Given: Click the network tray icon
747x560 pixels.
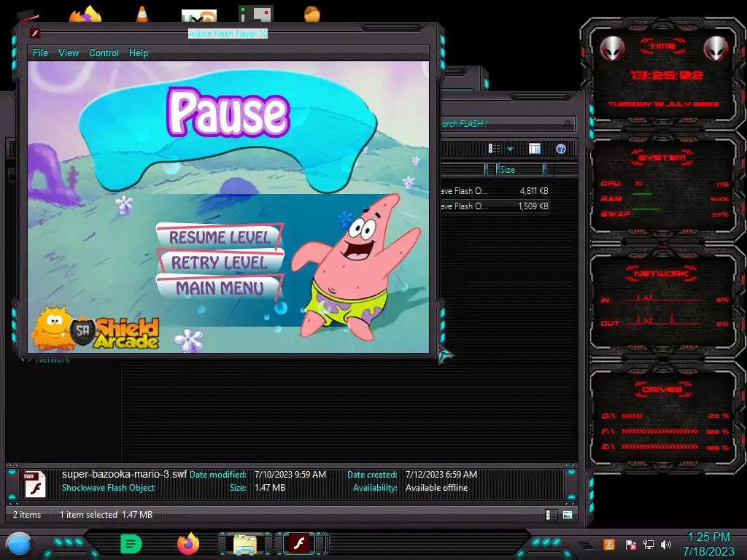Looking at the screenshot, I should click(x=649, y=544).
